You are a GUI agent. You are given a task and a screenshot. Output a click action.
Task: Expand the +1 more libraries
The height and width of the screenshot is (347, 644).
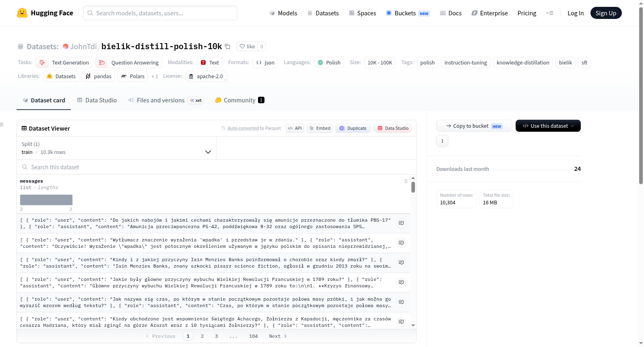pyautogui.click(x=155, y=76)
